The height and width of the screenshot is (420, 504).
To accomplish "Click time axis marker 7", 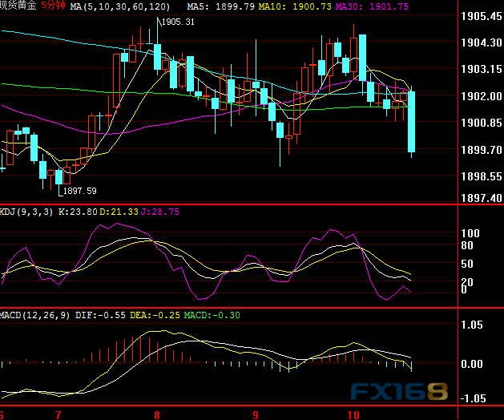I will (58, 415).
